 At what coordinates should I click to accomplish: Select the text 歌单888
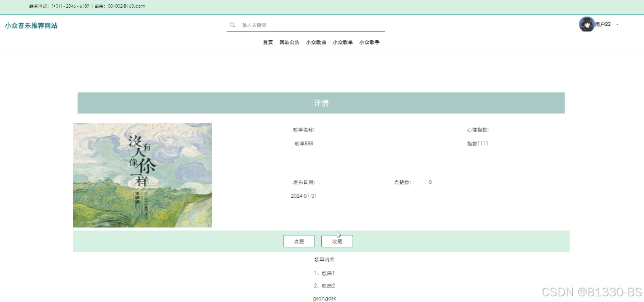pos(304,144)
